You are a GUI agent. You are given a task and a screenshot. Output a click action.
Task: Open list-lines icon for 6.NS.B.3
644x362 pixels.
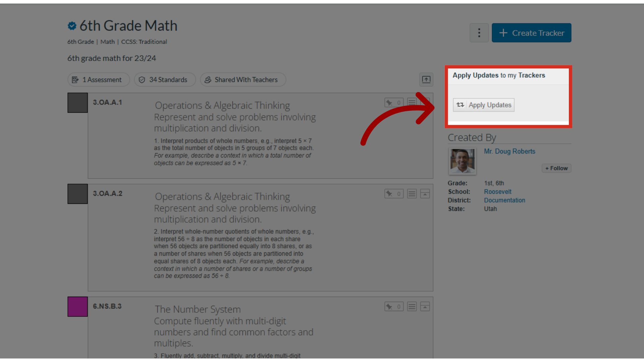(412, 307)
